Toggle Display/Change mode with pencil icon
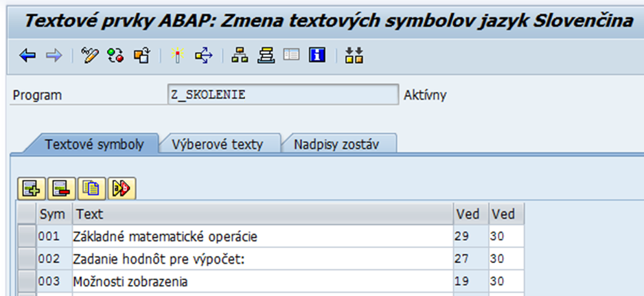The image size is (644, 296). tap(90, 55)
